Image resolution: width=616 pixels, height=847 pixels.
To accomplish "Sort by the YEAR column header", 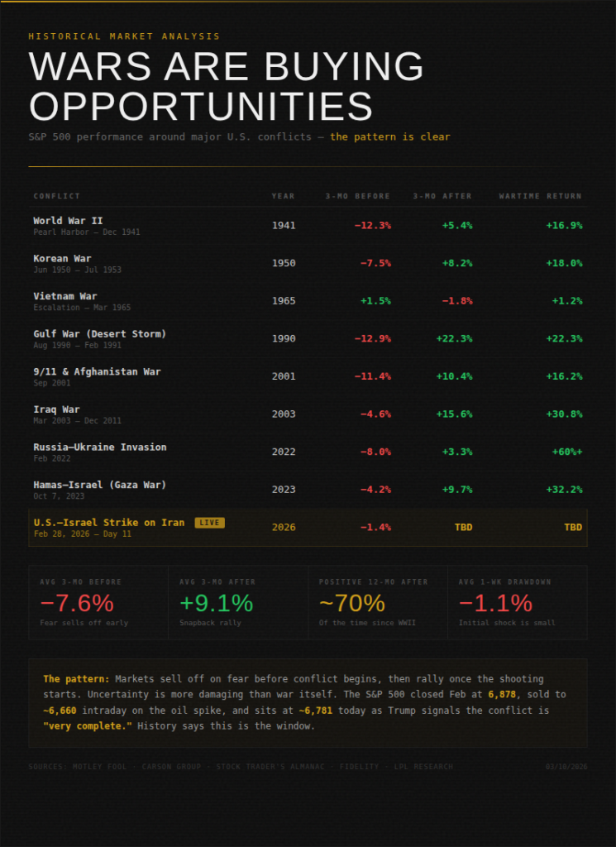I will 283,196.
